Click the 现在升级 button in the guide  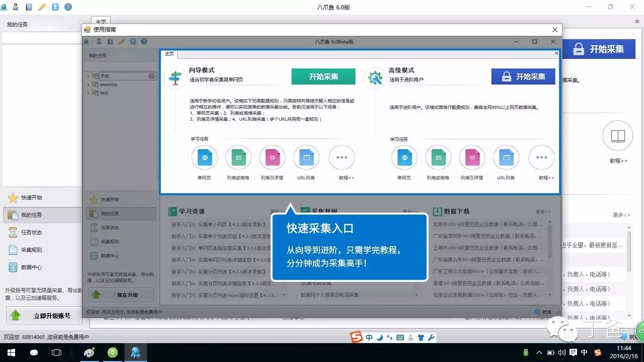tap(121, 295)
